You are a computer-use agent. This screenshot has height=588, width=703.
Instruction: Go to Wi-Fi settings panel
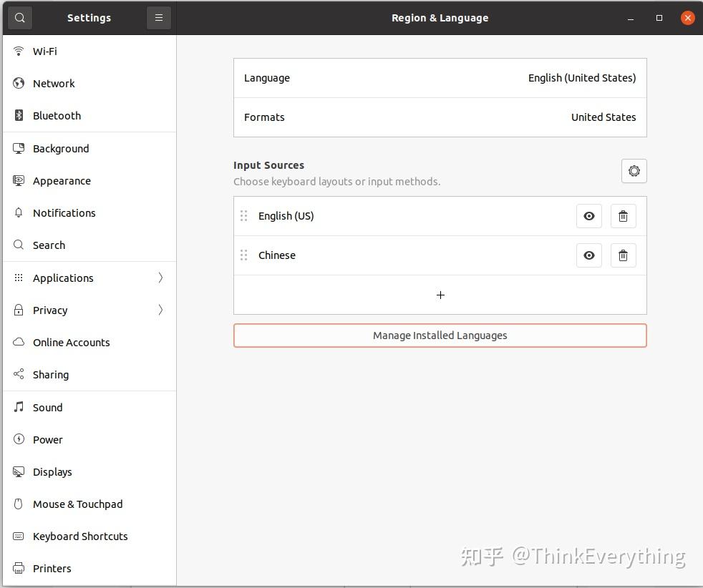click(x=45, y=52)
